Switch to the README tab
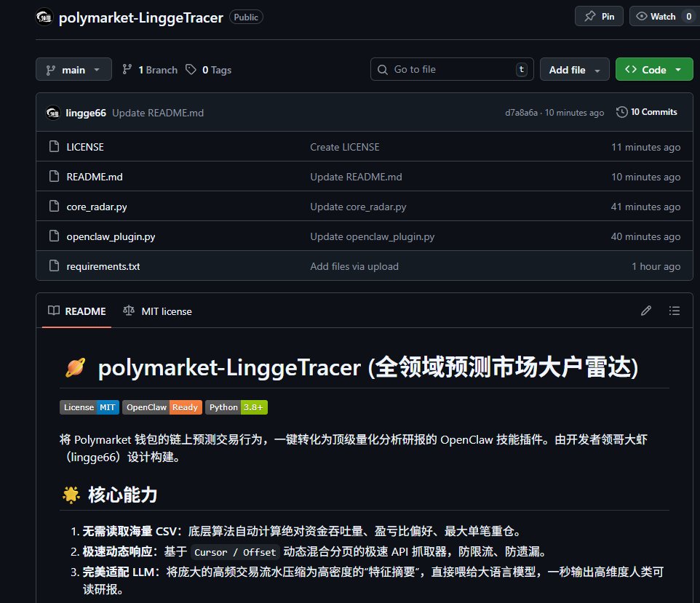 pos(77,311)
